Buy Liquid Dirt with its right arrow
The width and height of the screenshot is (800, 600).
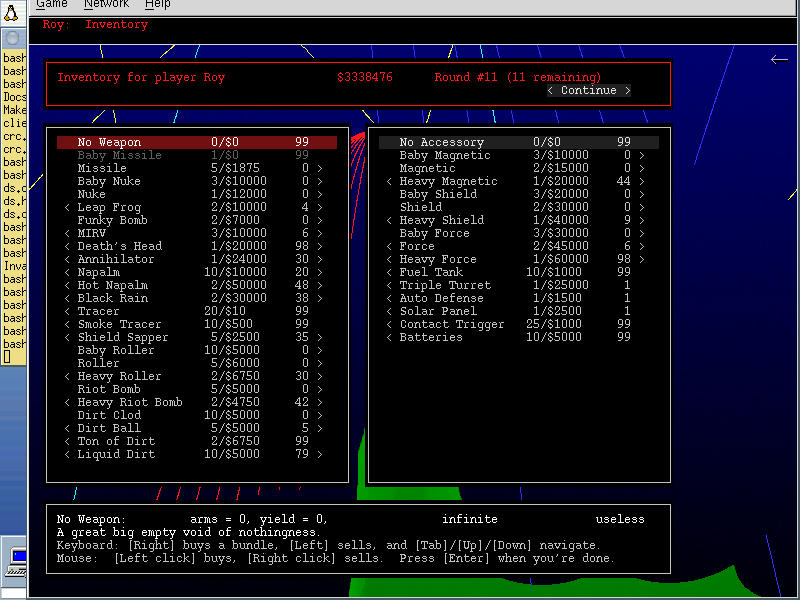[x=320, y=455]
